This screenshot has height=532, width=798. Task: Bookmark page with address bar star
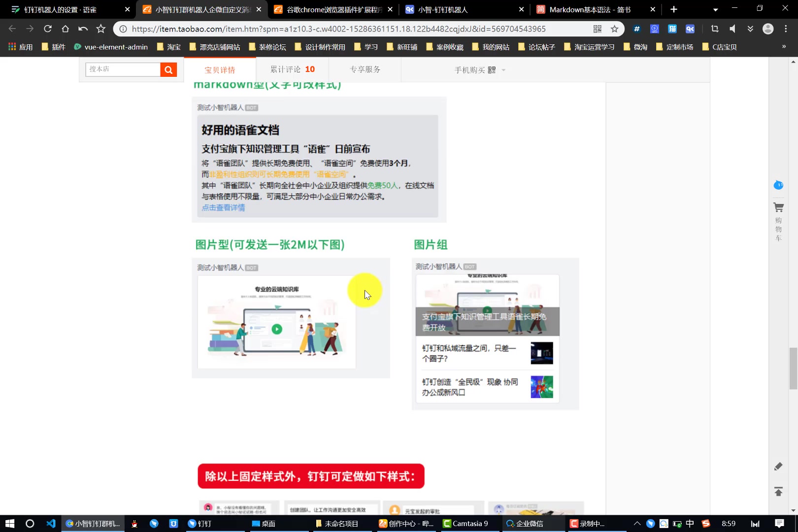pos(614,29)
